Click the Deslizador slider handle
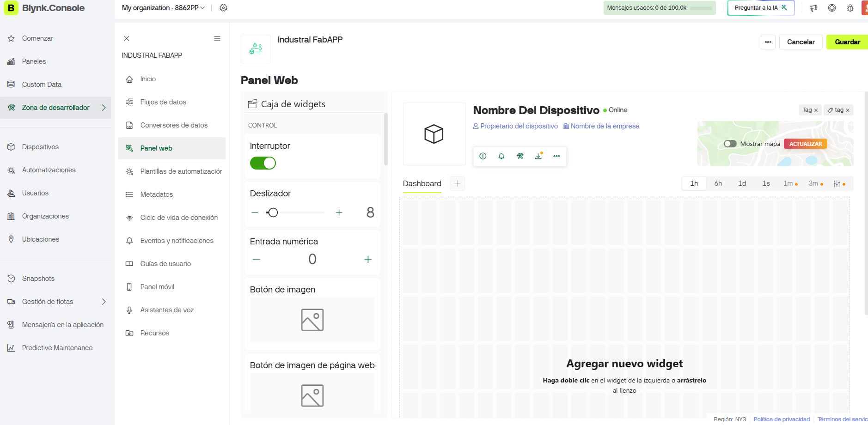 [x=273, y=212]
